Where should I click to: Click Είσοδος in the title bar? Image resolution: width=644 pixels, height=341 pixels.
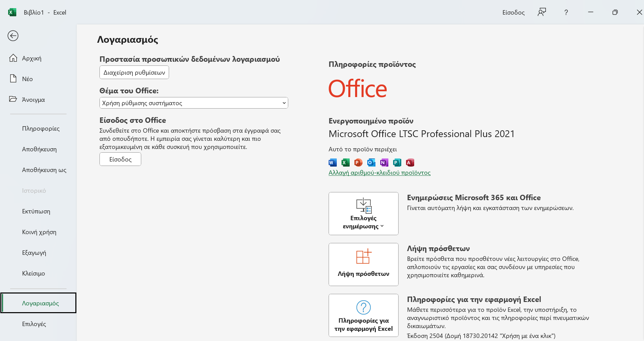pos(514,12)
